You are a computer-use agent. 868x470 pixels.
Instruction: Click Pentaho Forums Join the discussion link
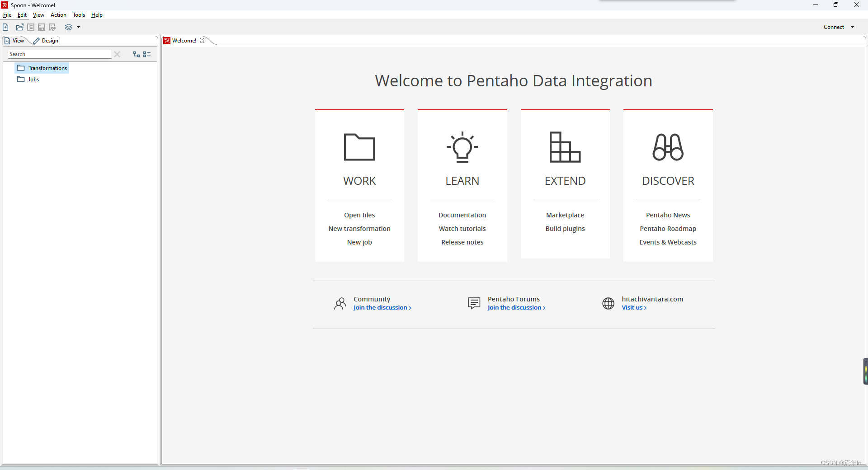pyautogui.click(x=516, y=308)
